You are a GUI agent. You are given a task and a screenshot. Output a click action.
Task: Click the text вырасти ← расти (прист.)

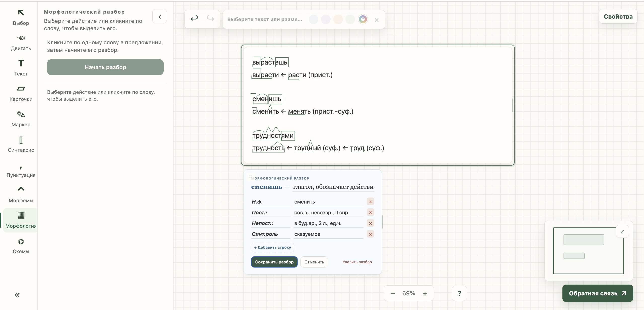click(x=292, y=75)
